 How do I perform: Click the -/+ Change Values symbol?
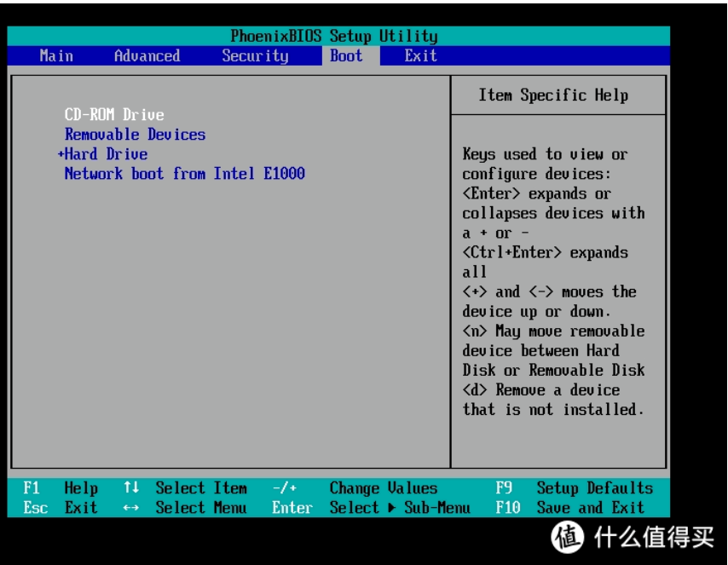click(285, 488)
